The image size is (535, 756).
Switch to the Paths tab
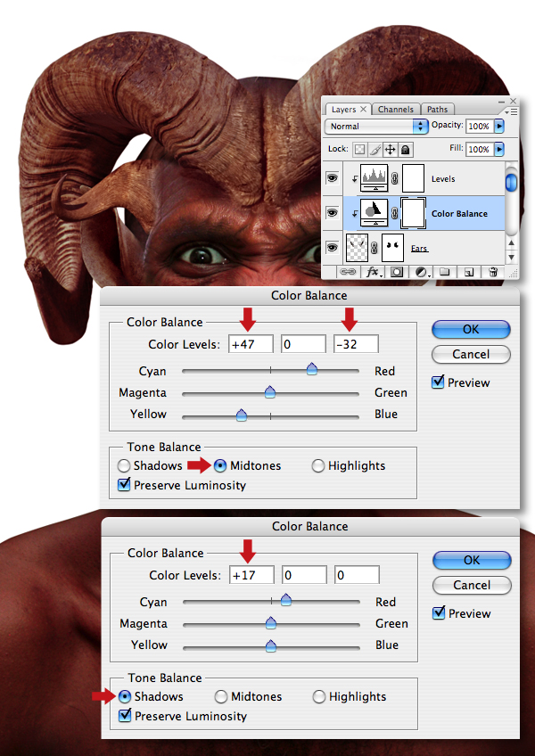[437, 110]
